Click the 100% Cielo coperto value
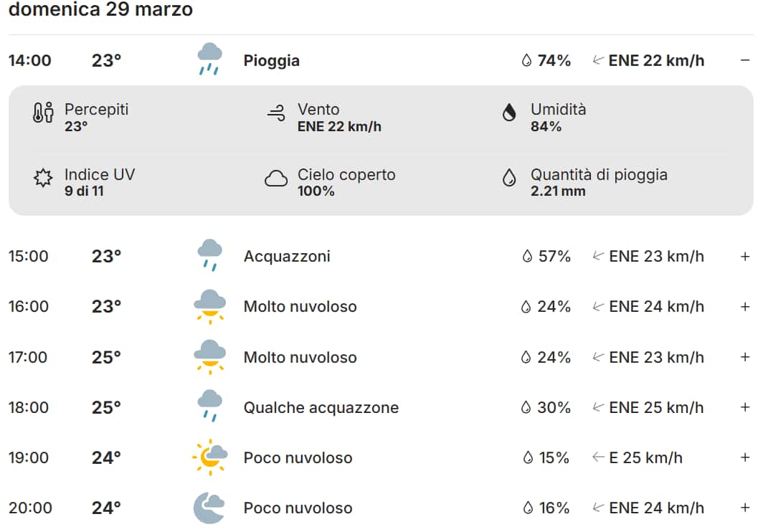 (x=317, y=191)
